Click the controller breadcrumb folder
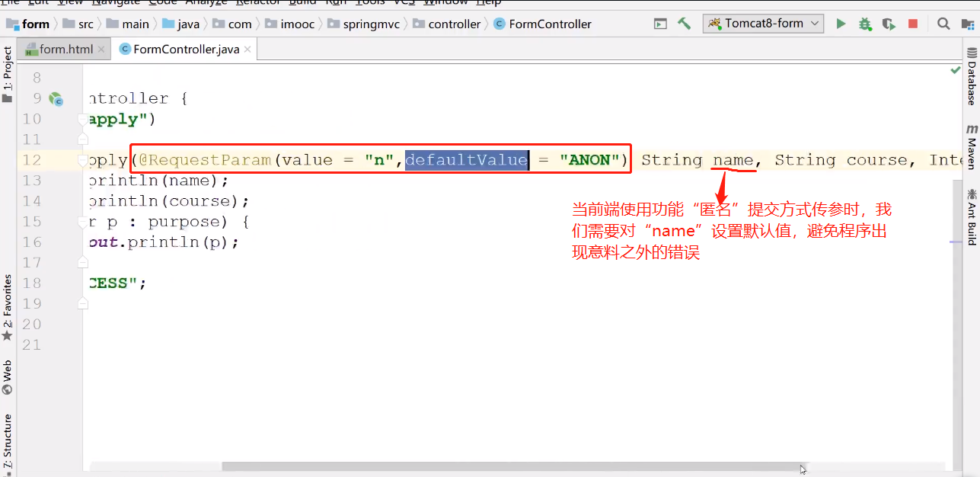Image resolution: width=980 pixels, height=477 pixels. [448, 24]
